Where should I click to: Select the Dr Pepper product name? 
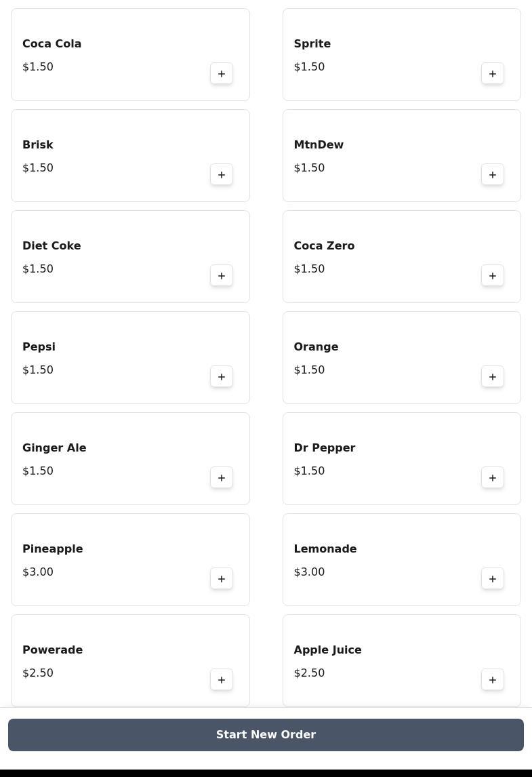click(325, 448)
